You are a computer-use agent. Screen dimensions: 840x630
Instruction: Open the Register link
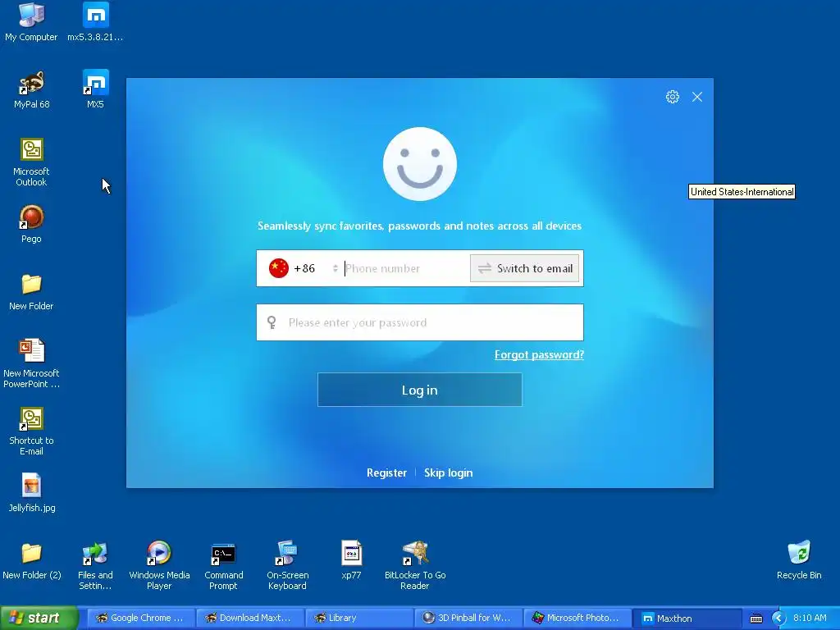[x=387, y=473]
